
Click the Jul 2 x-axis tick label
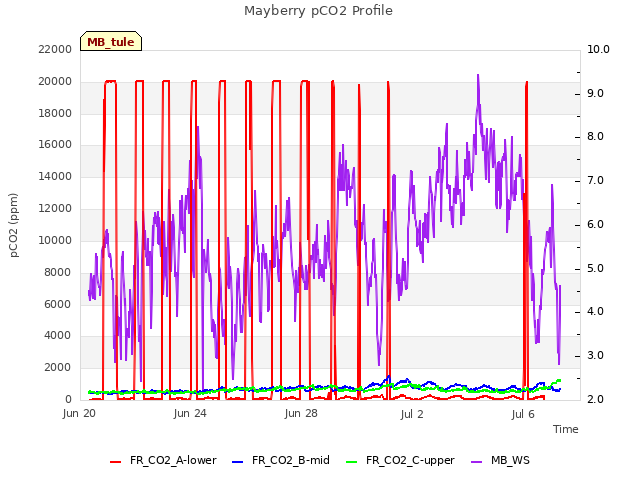(412, 414)
